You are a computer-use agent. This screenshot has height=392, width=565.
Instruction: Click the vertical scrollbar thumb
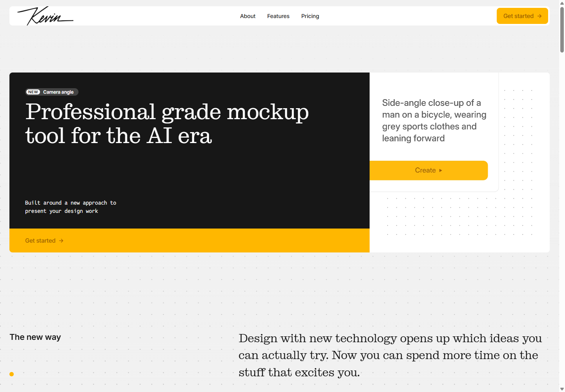562,30
